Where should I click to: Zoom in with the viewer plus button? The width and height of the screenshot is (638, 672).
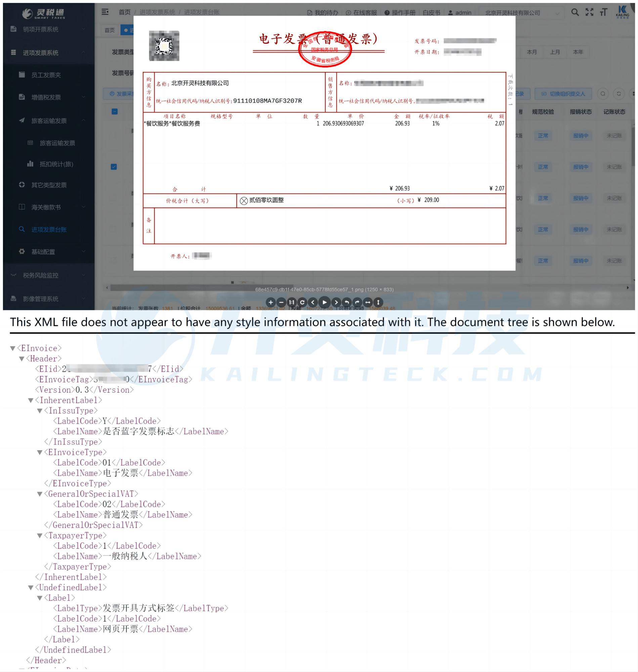click(271, 302)
